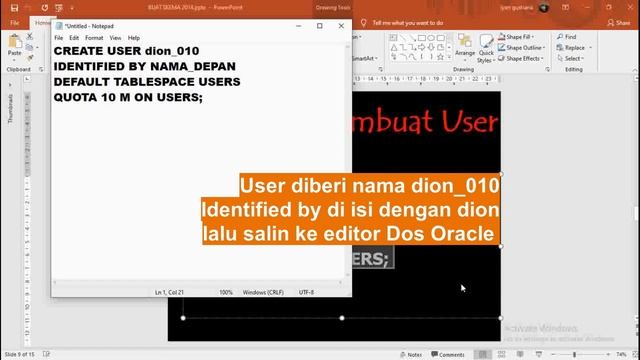The image size is (640, 360).
Task: Start slideshow from beginning icon in quick access toolbar
Action: point(59,8)
